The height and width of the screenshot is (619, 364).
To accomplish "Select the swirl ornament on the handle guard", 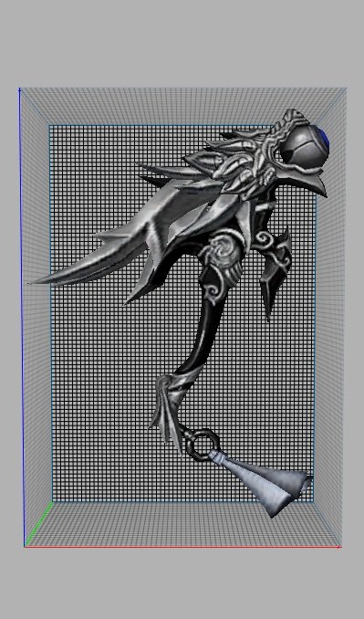I will pyautogui.click(x=218, y=252).
